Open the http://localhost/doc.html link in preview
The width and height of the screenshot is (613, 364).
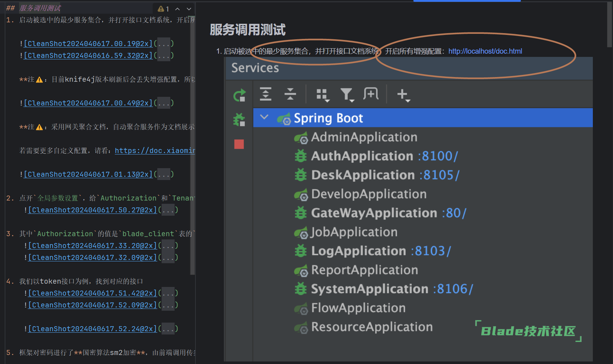[485, 51]
